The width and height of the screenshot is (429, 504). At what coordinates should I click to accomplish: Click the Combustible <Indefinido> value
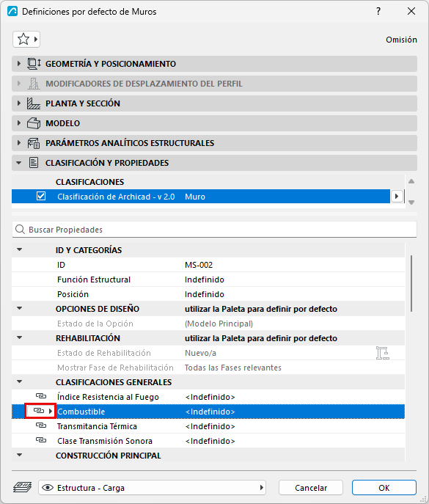click(x=210, y=412)
